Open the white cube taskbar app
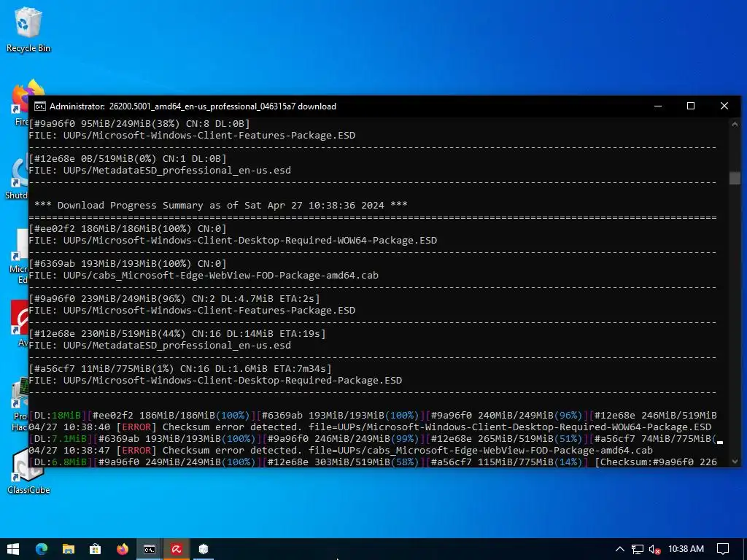The height and width of the screenshot is (560, 747). pos(204,549)
